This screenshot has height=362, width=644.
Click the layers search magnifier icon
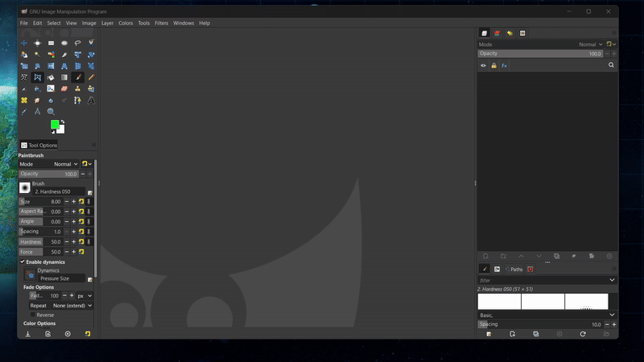[x=611, y=65]
